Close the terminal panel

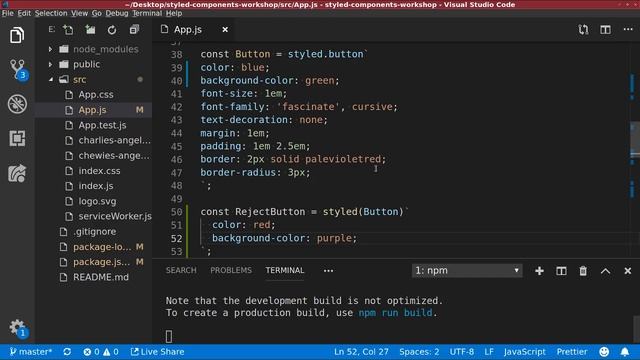tap(628, 271)
